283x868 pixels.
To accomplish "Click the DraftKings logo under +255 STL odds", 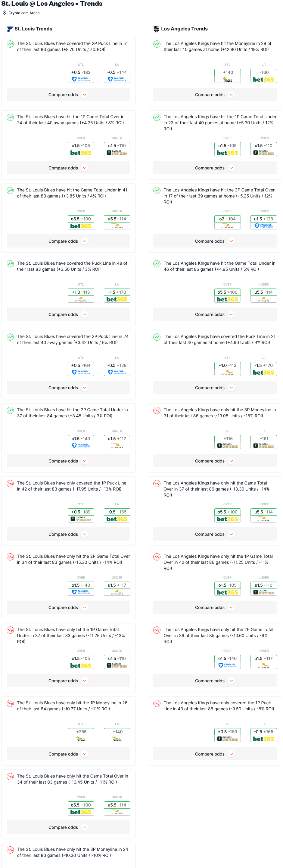I will click(x=81, y=739).
